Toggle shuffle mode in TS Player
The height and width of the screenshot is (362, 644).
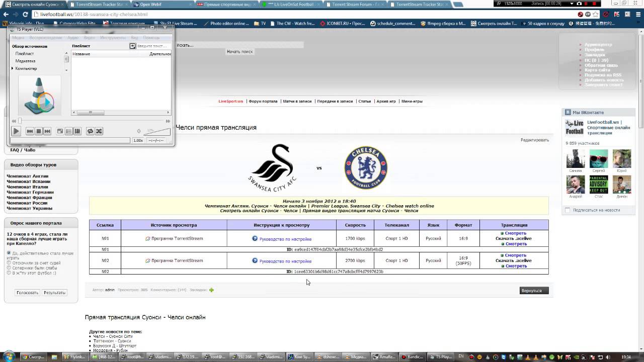99,131
